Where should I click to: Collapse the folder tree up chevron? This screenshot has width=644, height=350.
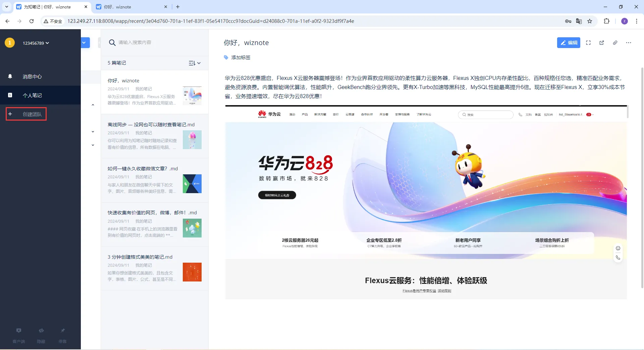pyautogui.click(x=93, y=105)
